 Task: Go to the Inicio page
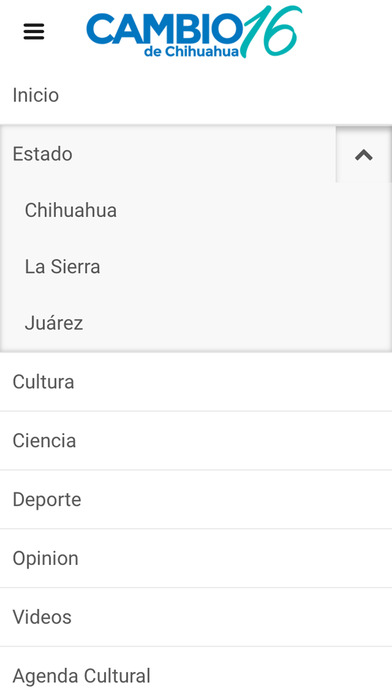196,95
